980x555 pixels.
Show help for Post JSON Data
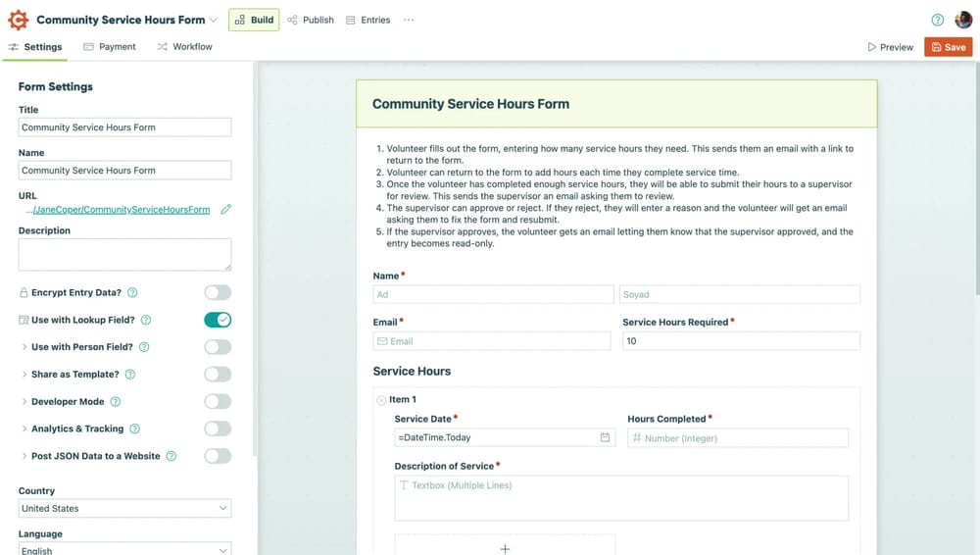point(171,457)
